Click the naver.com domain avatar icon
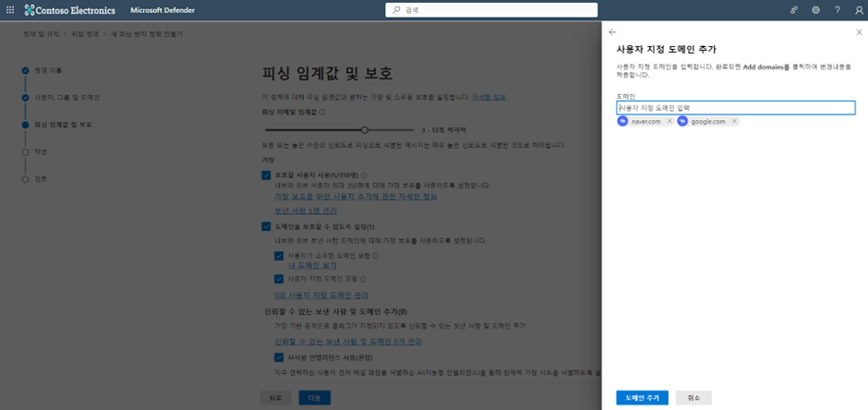The width and height of the screenshot is (868, 410). pyautogui.click(x=622, y=121)
